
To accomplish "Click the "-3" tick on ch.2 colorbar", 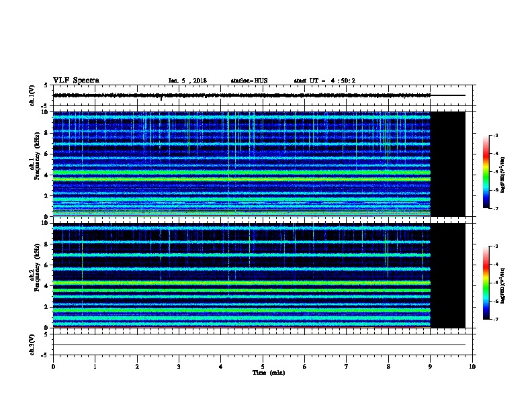I will coord(495,246).
